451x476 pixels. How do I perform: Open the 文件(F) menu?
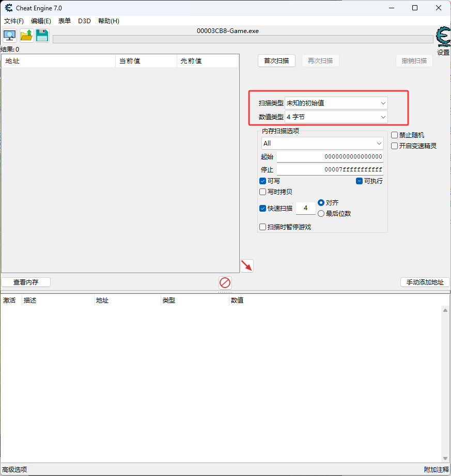click(x=13, y=21)
